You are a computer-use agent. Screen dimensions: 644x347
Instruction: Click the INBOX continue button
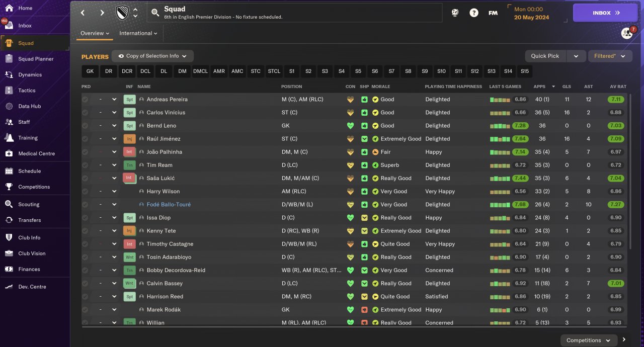click(x=605, y=13)
